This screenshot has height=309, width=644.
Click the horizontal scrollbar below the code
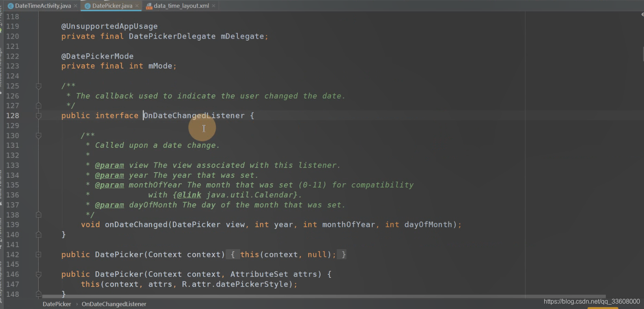pyautogui.click(x=323, y=296)
